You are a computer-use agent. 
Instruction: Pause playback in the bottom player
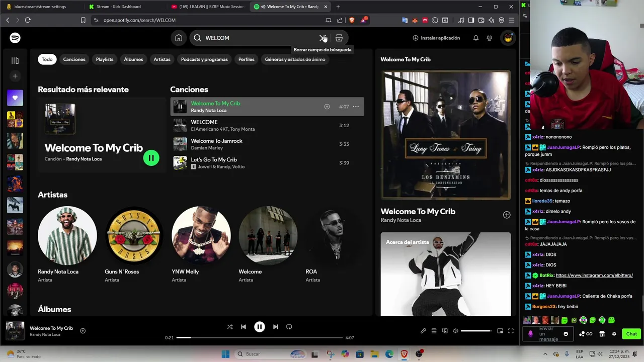260,327
